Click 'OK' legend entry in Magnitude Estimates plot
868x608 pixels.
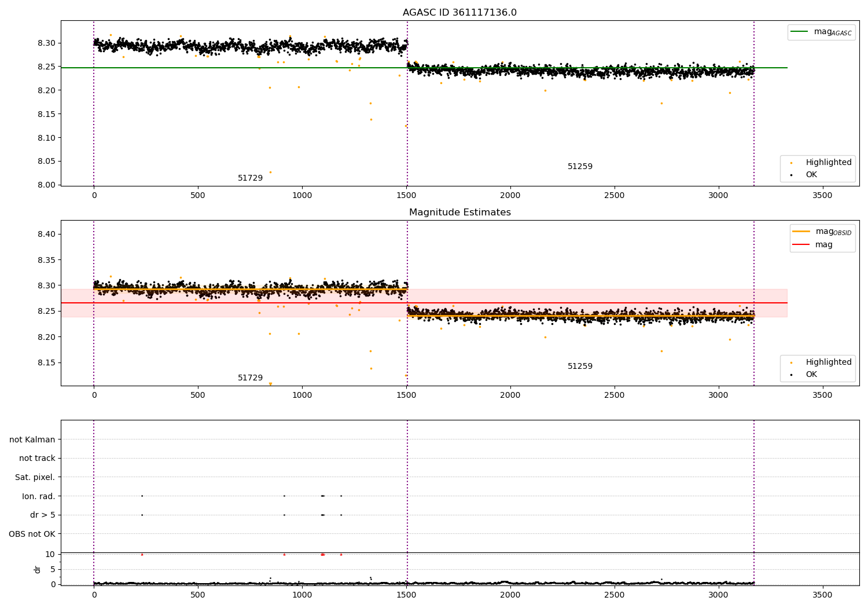click(x=811, y=374)
